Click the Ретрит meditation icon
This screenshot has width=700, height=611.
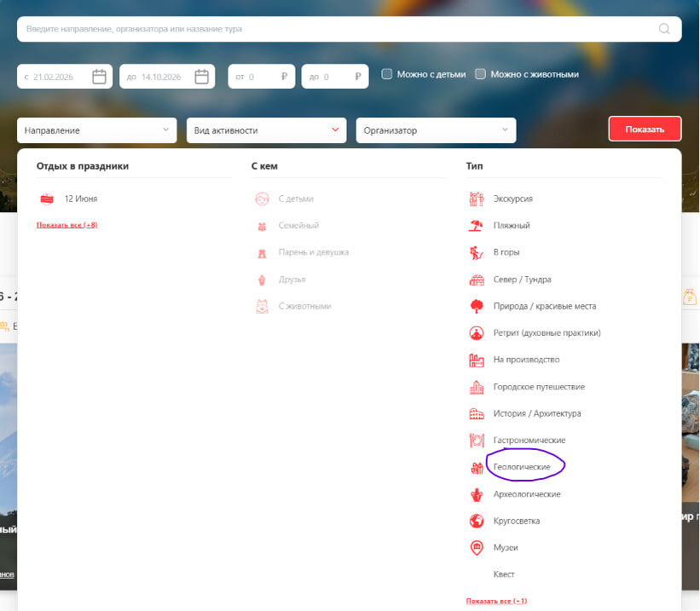(477, 333)
